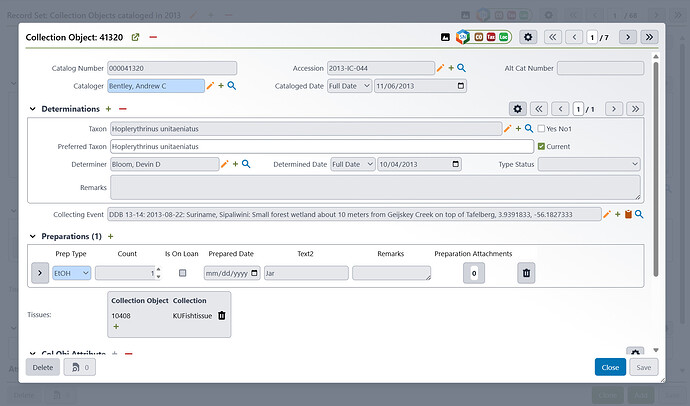
Task: Add a new Determination
Action: tap(108, 109)
